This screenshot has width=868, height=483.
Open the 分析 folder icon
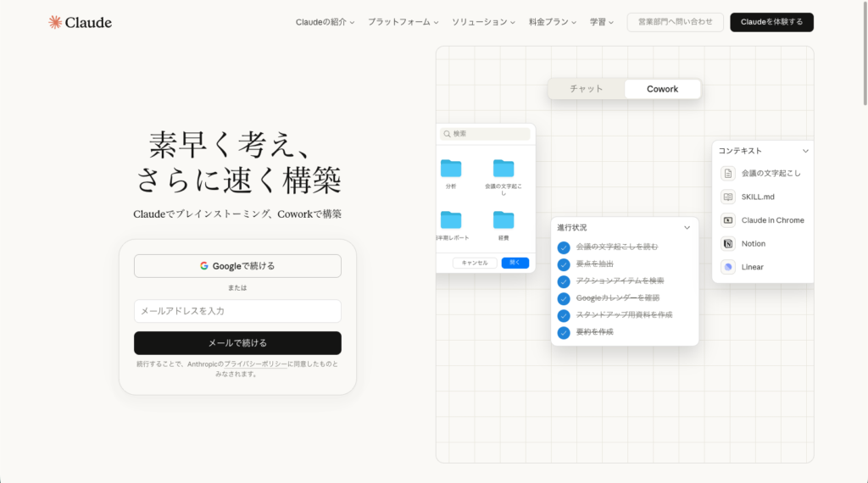(x=451, y=168)
